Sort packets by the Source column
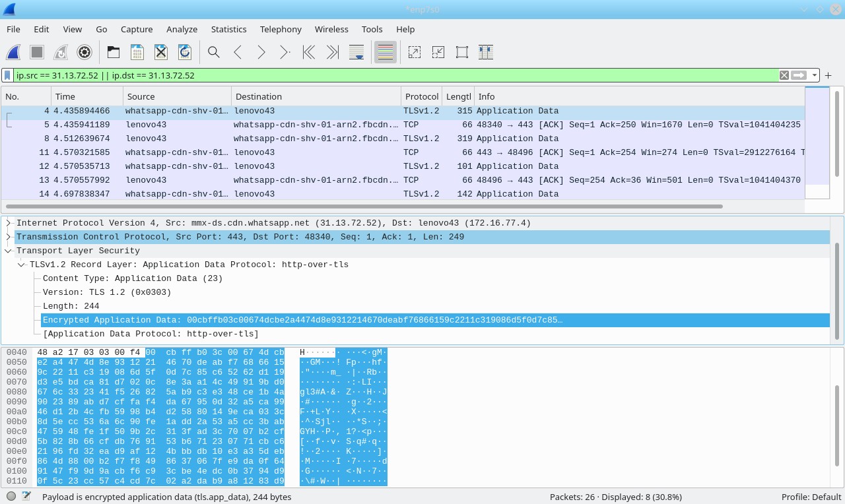 177,96
